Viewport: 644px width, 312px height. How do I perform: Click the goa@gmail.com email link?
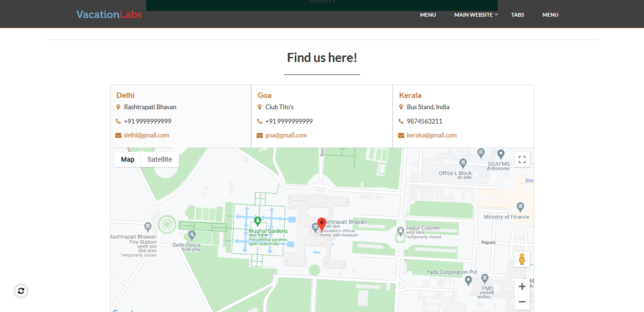click(286, 135)
